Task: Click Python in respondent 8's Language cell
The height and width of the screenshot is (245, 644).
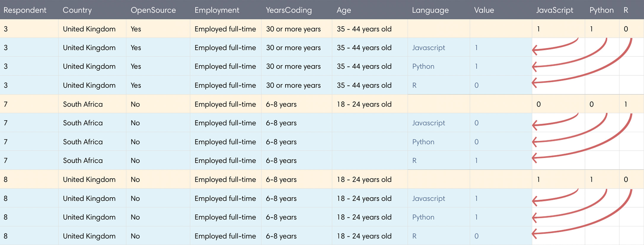Action: click(x=423, y=217)
